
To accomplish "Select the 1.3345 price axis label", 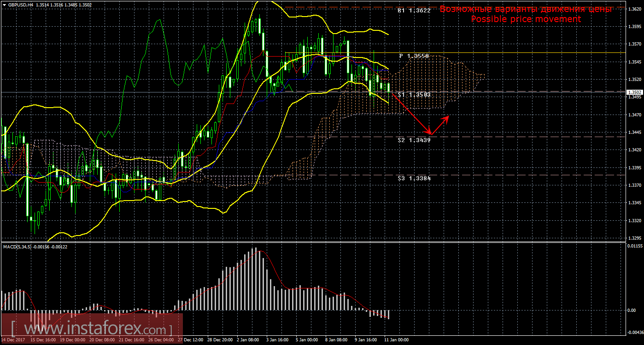I will click(x=634, y=203).
